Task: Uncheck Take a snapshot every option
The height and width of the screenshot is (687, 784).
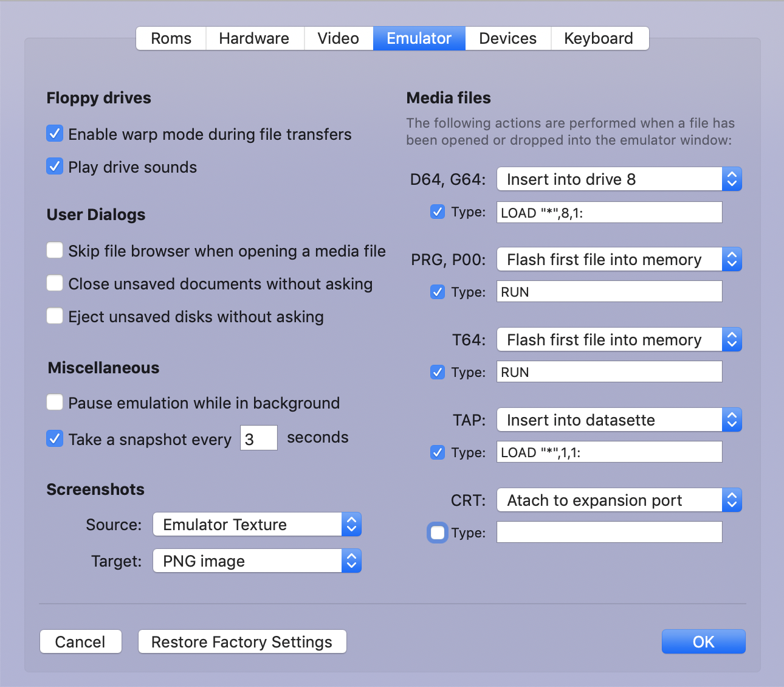Action: click(x=55, y=438)
